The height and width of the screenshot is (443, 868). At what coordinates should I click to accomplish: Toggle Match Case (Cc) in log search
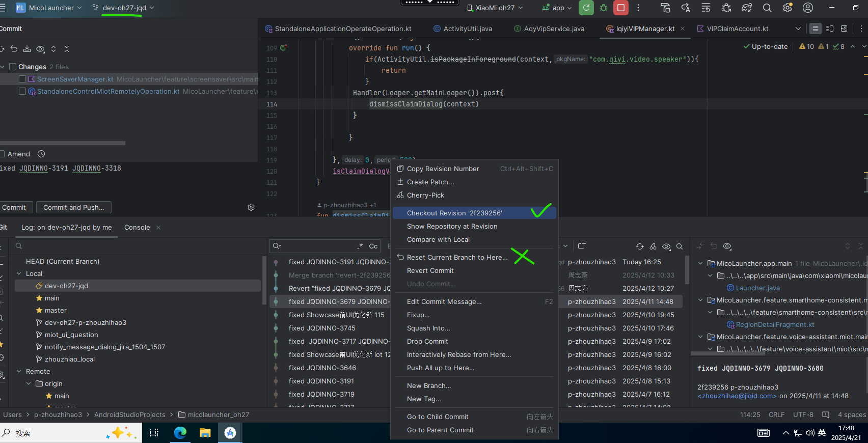click(373, 246)
